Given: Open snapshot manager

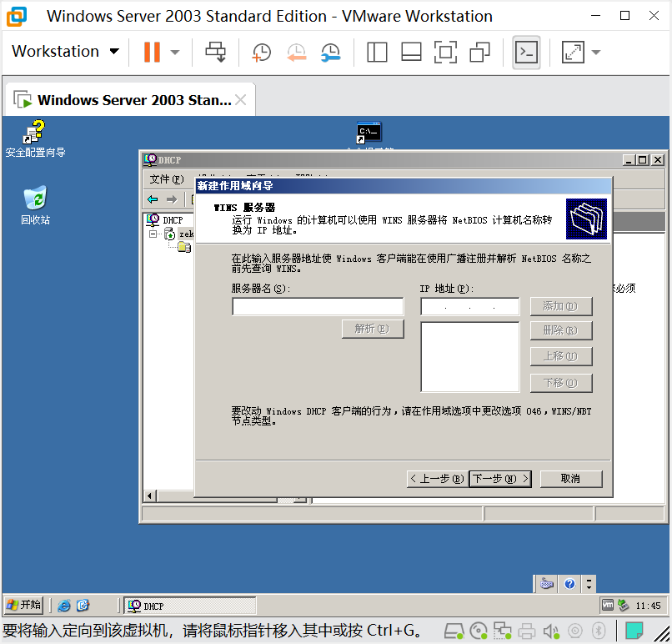Looking at the screenshot, I should click(x=330, y=52).
